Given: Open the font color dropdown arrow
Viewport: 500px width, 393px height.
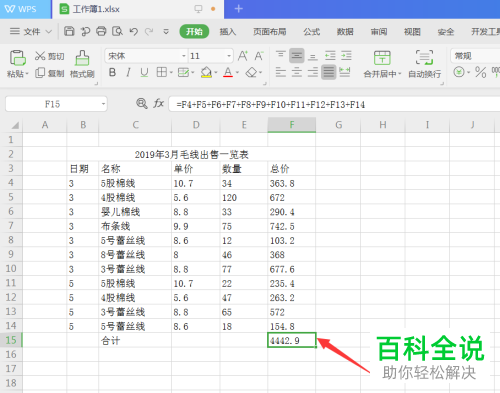Looking at the screenshot, I should point(237,72).
